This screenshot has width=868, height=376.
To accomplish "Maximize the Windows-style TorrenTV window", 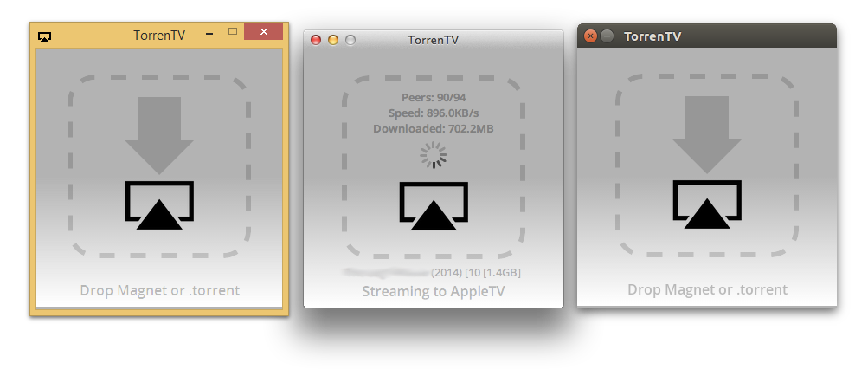I will (x=233, y=31).
